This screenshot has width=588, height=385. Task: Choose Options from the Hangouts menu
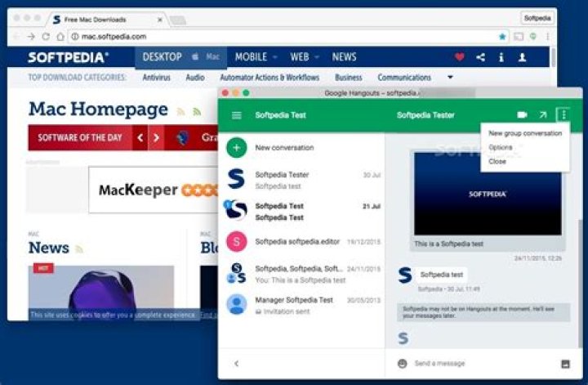pyautogui.click(x=501, y=147)
